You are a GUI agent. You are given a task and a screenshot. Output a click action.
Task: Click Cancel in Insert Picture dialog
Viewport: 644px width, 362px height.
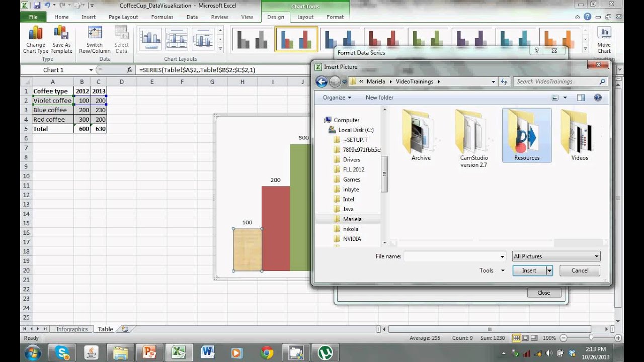click(580, 270)
